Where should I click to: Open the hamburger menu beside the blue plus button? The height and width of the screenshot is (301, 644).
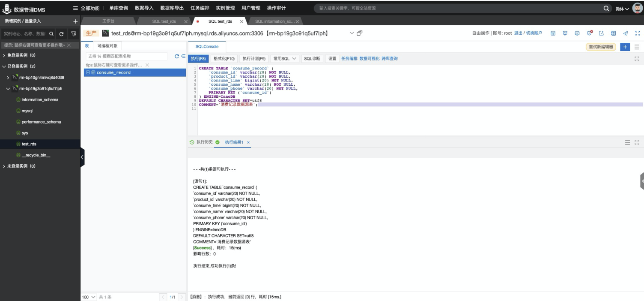(x=637, y=47)
